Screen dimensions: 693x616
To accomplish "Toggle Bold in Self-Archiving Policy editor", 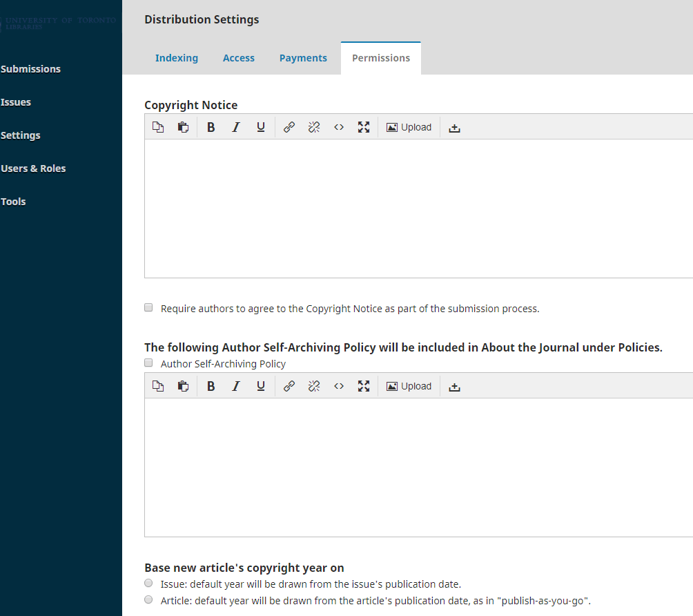I will tap(211, 387).
